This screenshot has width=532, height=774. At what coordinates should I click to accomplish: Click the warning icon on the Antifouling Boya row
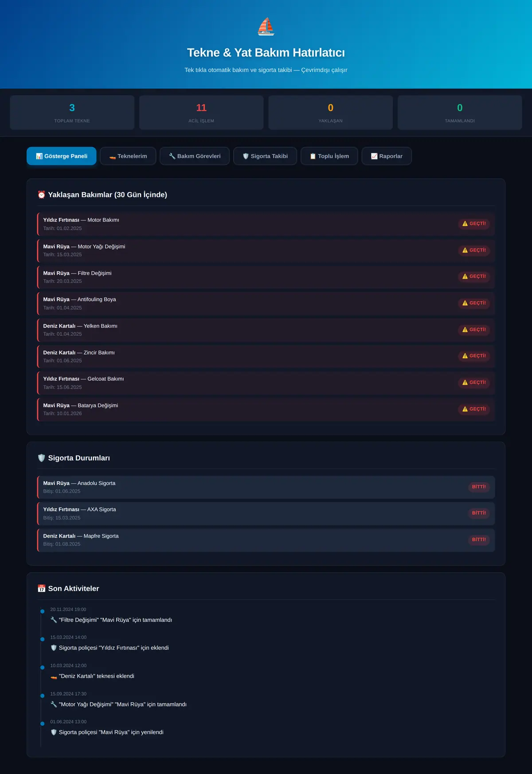click(x=465, y=303)
